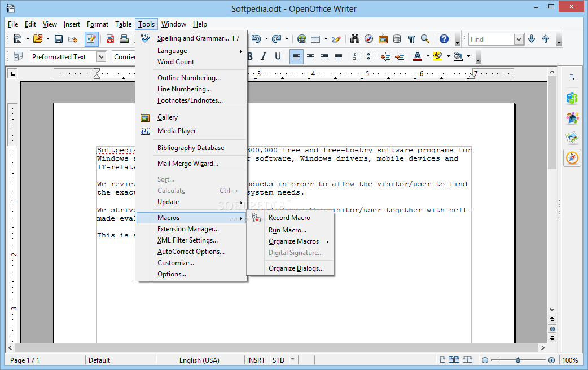Toggle Numbering list icon
Screen dimensions: 588x370
[357, 56]
